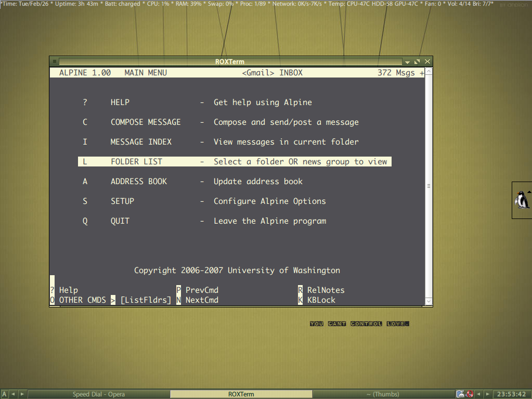Click the terminal scrollbar thumb grip
Viewport: 532px width, 399px height.
coord(429,186)
